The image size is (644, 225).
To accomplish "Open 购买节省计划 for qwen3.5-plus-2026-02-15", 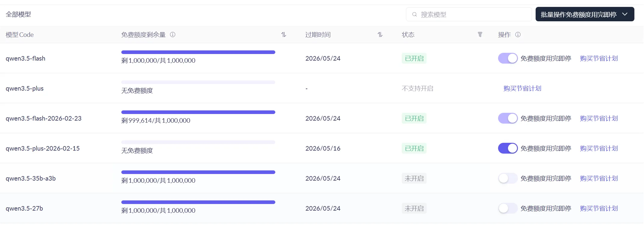I will (x=599, y=148).
